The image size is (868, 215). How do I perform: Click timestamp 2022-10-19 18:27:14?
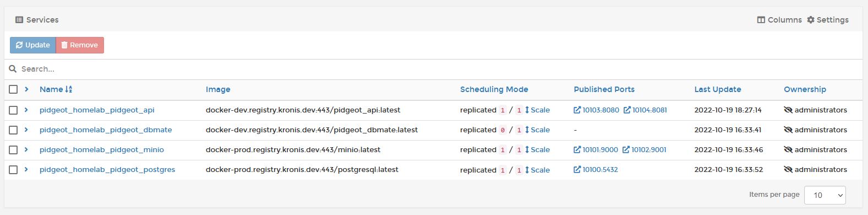click(x=728, y=110)
